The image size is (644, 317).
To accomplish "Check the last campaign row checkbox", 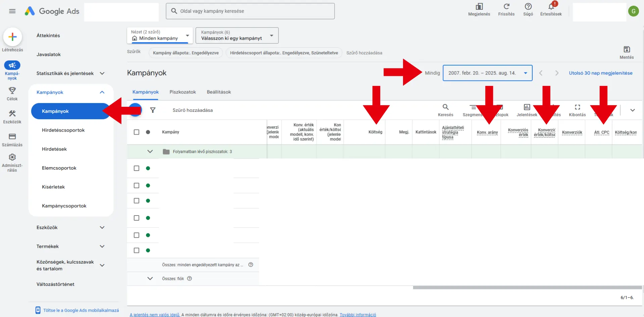I will 136,251.
